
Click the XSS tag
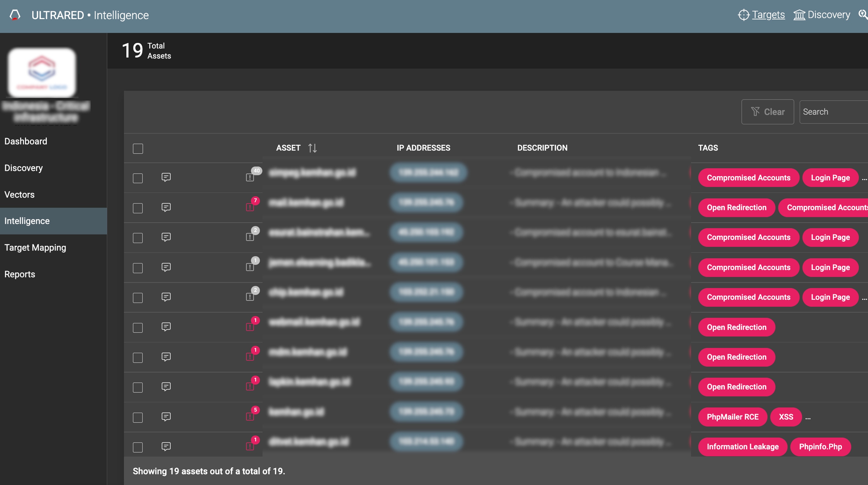pos(786,417)
